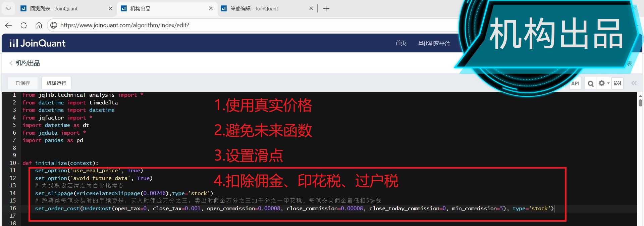Show the keyboard shortcuts icon
Screen dimensions: 644x226
tap(618, 83)
